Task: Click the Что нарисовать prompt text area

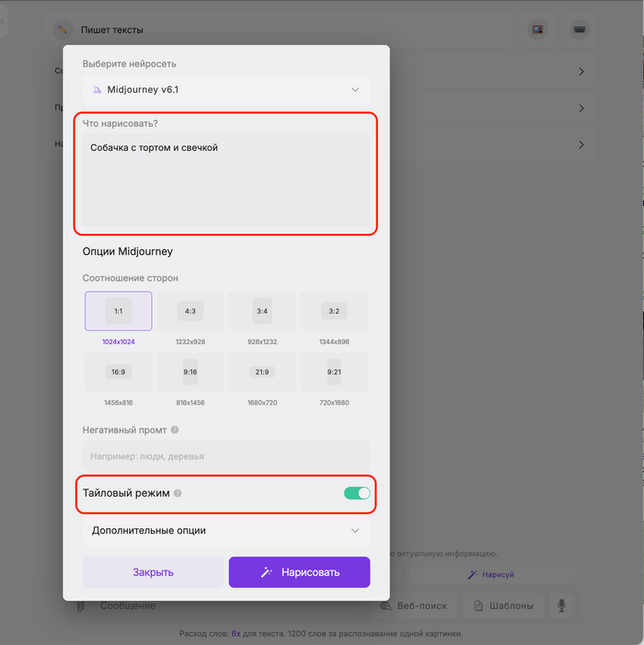Action: click(226, 180)
